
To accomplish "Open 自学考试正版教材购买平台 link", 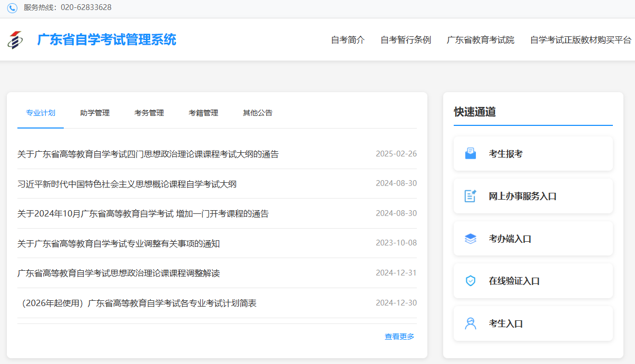I will click(x=581, y=40).
